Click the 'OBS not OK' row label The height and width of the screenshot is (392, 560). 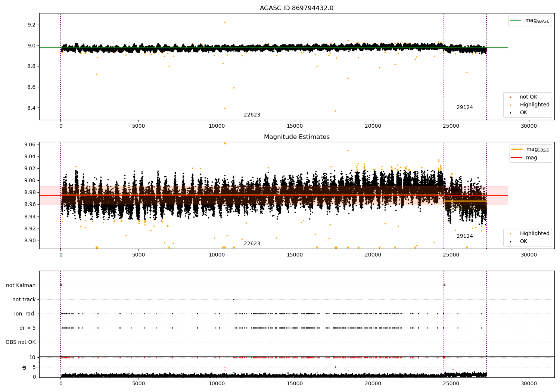21,342
